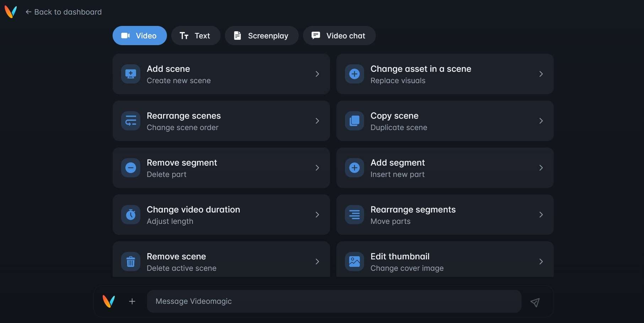
Task: Focus the Message Videomagic input field
Action: point(334,301)
